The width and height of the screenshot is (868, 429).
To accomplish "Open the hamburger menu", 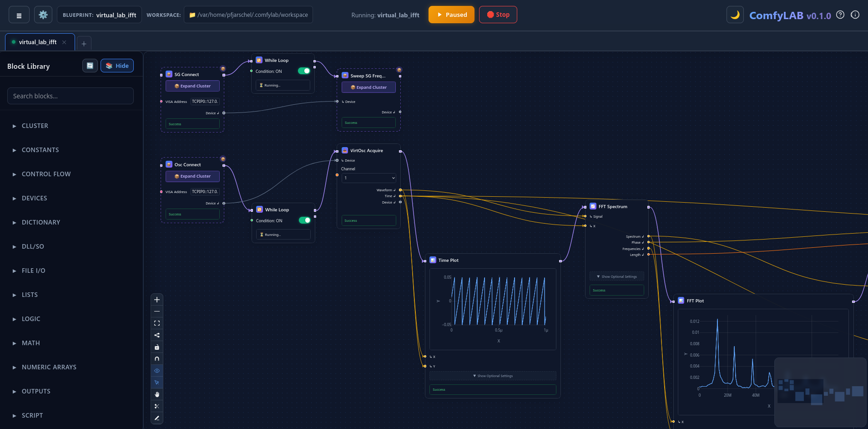I will 19,15.
